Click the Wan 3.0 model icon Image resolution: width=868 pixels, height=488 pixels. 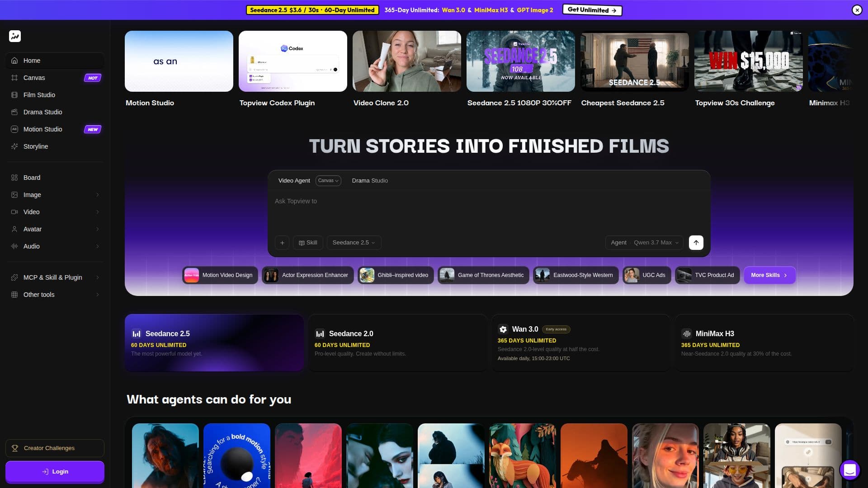503,329
